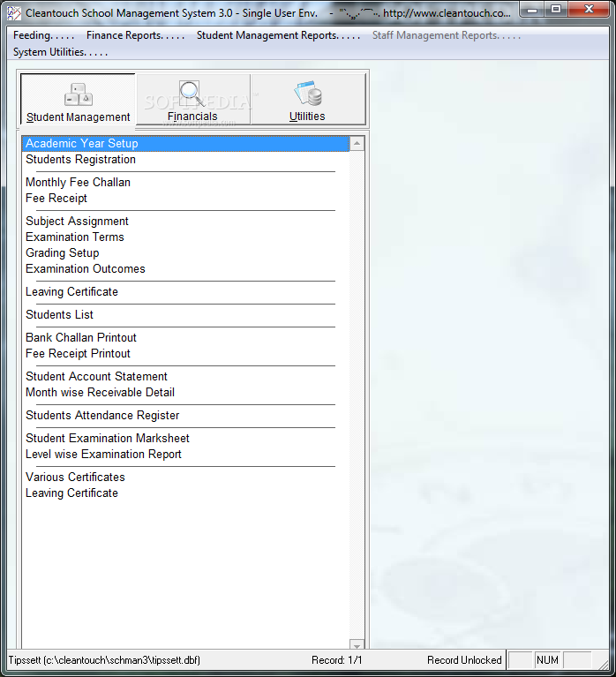Click the NUM status bar indicator
This screenshot has height=677, width=616.
[x=547, y=660]
